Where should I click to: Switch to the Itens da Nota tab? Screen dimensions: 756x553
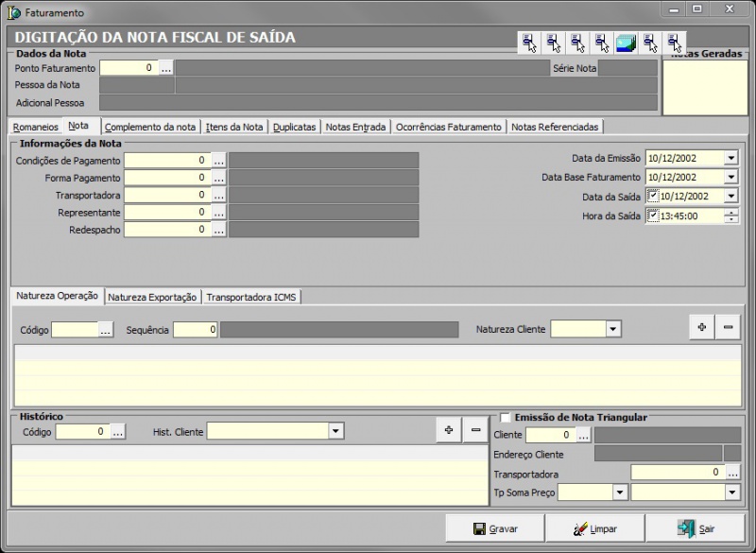tap(234, 127)
